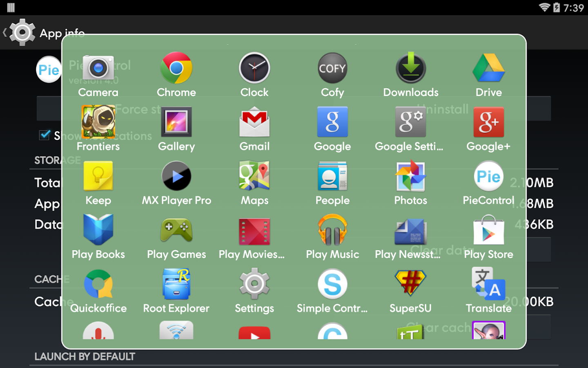588x368 pixels.
Task: Toggle the Show notifications checkbox
Action: point(45,135)
